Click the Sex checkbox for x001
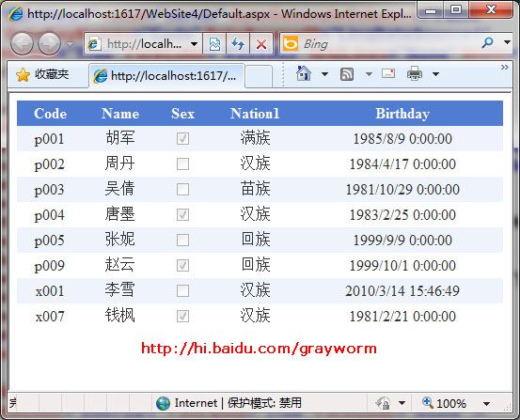Screen dimensions: 520x420 point(182,290)
